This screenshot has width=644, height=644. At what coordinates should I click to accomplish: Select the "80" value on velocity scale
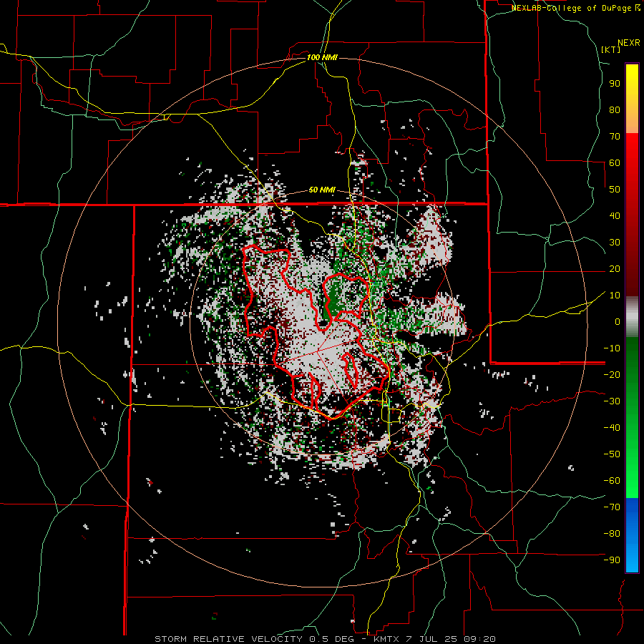615,110
